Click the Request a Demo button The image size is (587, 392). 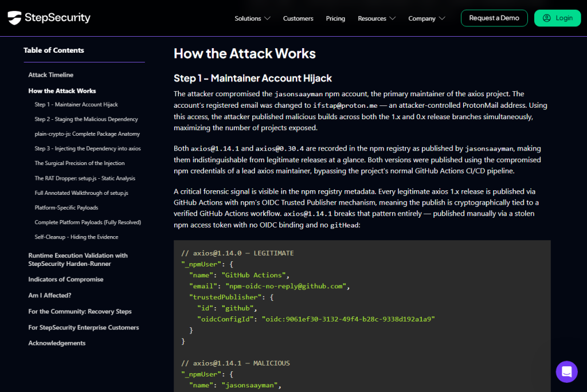coord(494,18)
